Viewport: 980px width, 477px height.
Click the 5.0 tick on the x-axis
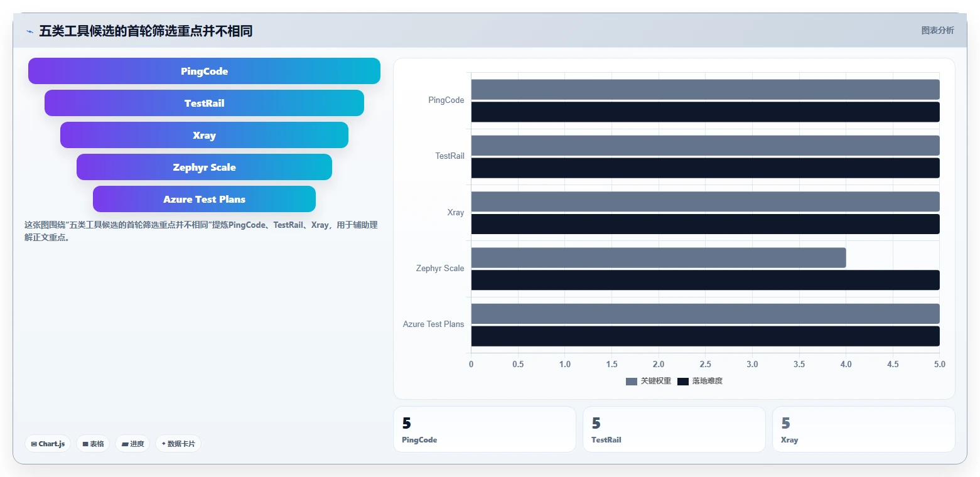939,364
